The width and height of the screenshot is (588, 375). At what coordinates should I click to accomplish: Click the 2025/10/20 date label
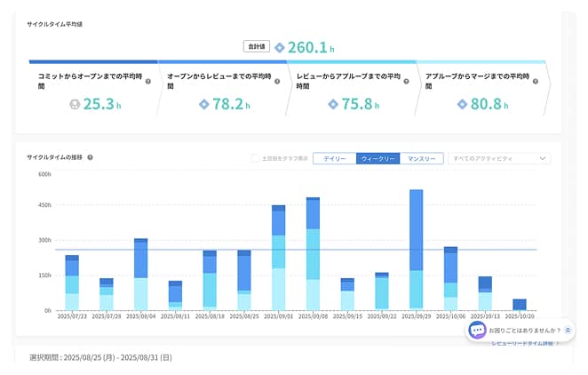520,316
